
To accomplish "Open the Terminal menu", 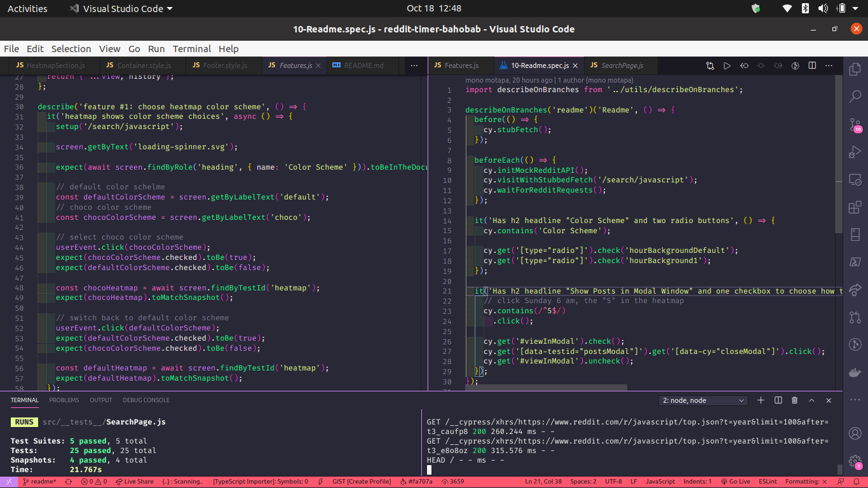I will coord(192,49).
